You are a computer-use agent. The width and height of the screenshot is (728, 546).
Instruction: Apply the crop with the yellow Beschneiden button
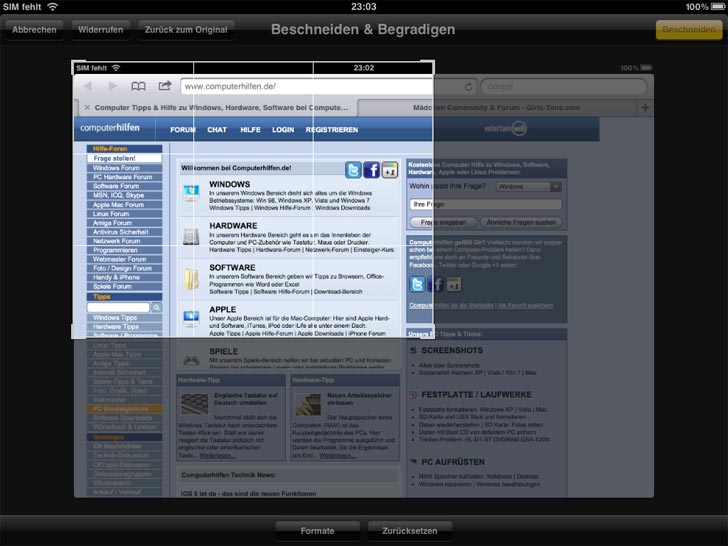tap(688, 30)
